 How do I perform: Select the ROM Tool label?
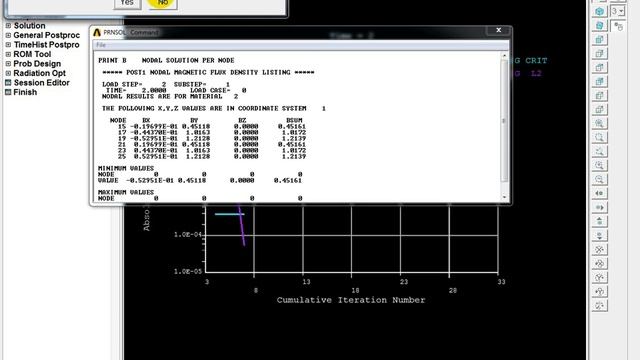(32, 54)
